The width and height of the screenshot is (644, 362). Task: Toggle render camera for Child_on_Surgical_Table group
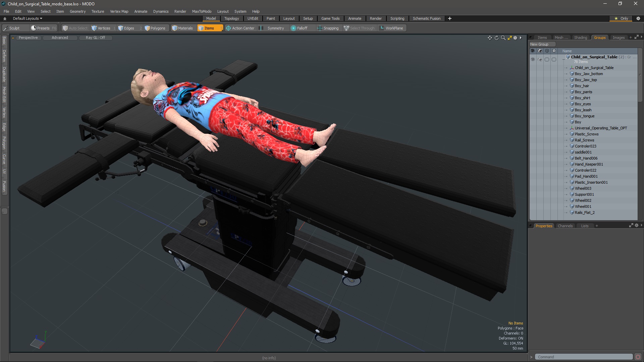coord(540,59)
